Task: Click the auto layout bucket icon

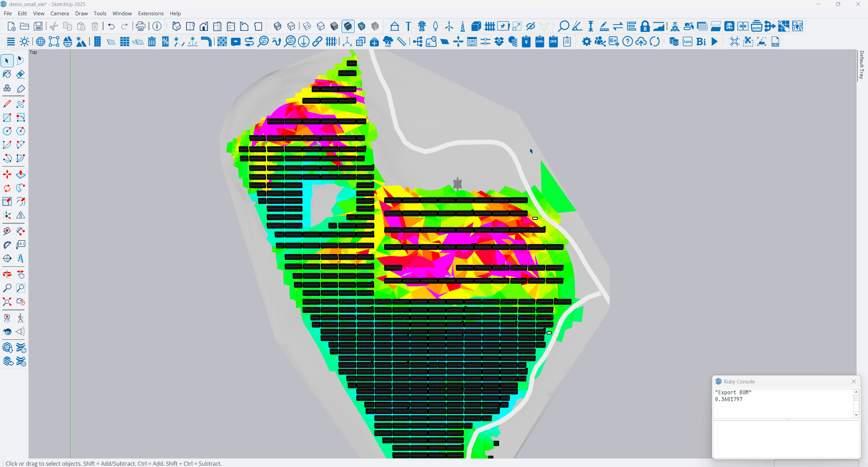Action: [x=756, y=26]
